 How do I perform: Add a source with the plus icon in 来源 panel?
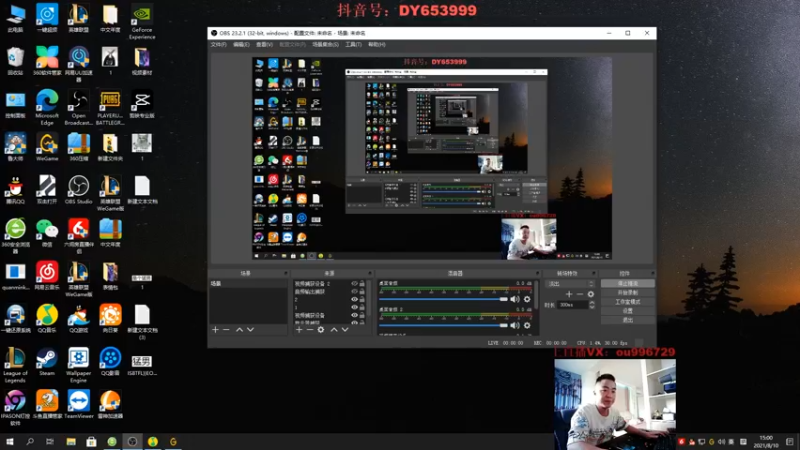[299, 330]
